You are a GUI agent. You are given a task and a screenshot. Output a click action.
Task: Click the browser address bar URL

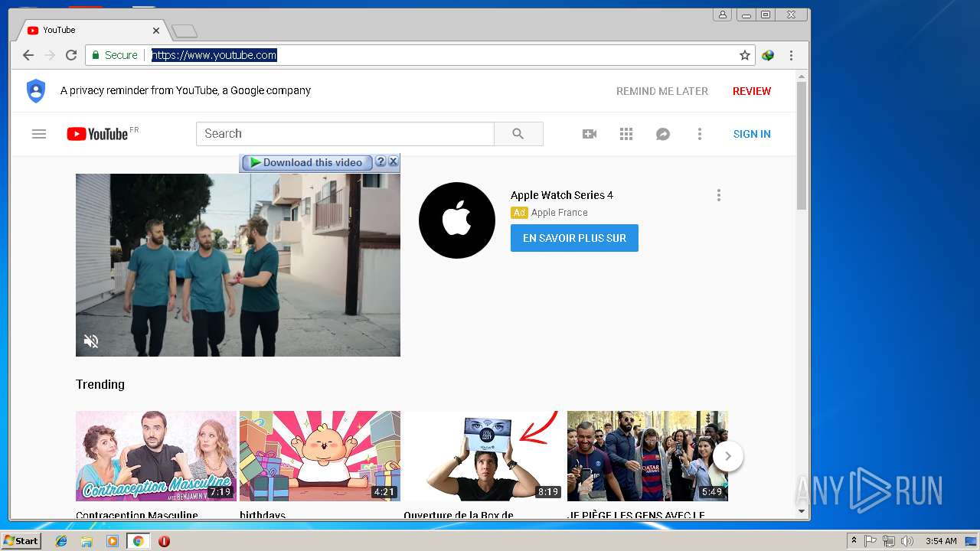tap(214, 55)
